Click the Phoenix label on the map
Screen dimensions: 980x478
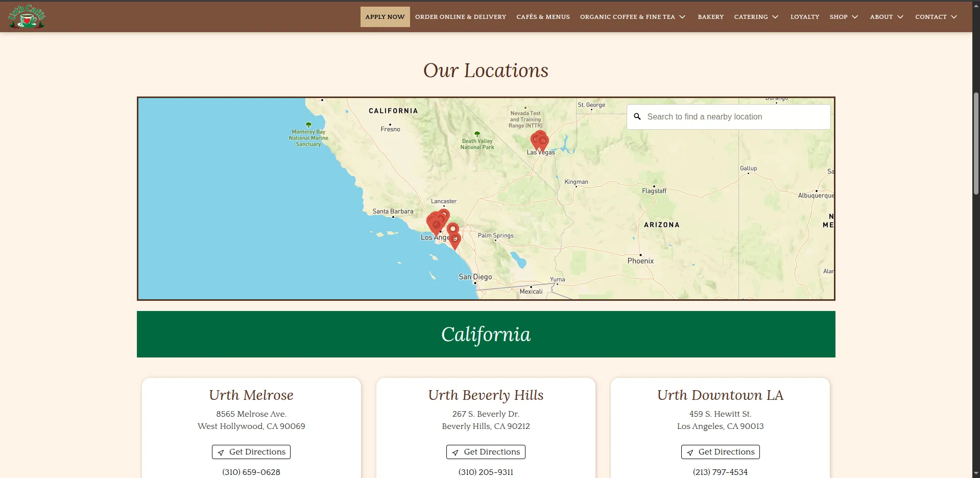(640, 261)
